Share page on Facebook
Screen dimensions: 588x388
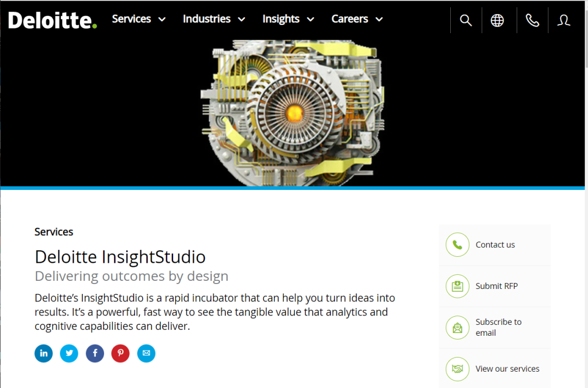(95, 353)
